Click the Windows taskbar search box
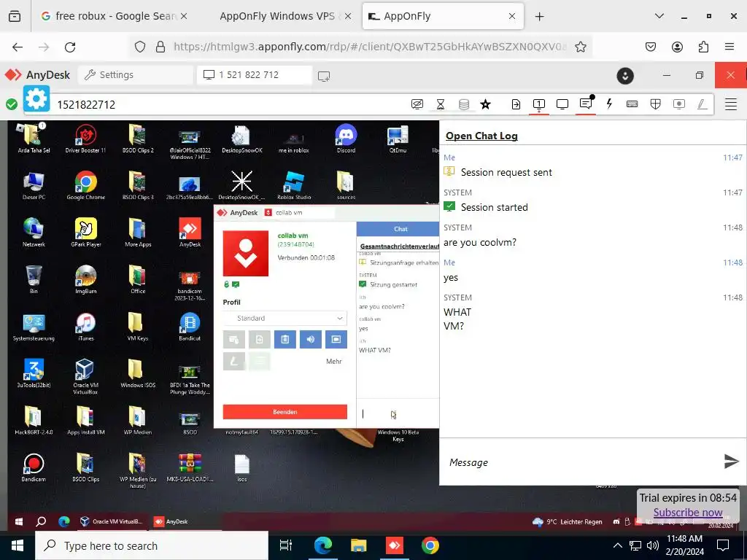The image size is (747, 560). [152, 545]
